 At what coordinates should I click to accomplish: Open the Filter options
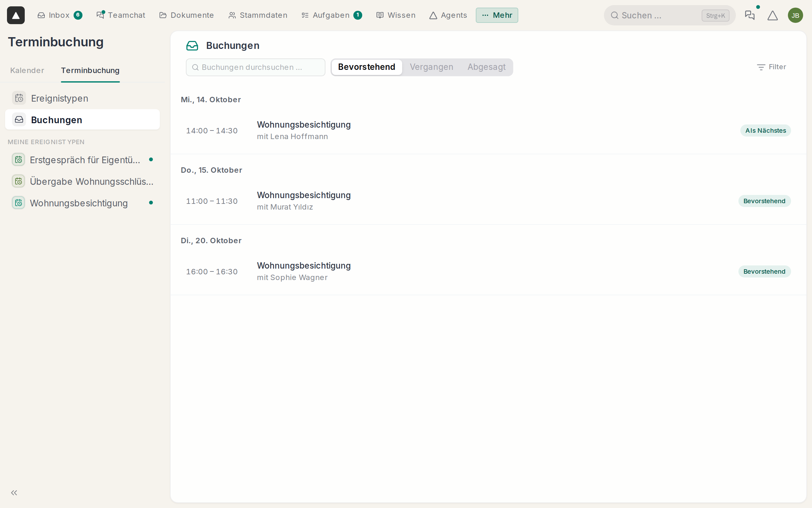tap(771, 67)
